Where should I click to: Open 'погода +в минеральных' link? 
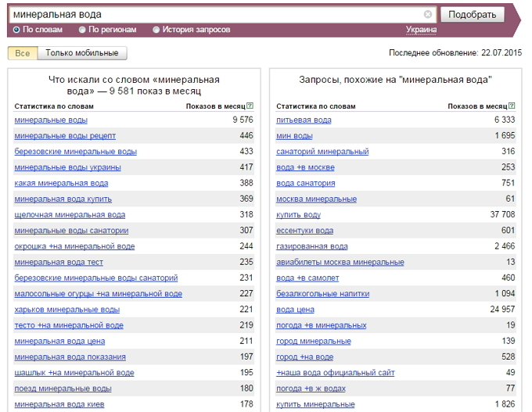point(322,325)
